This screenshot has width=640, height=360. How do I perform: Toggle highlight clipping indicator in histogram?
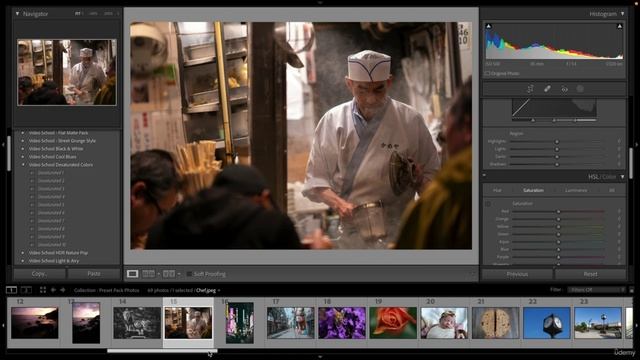coord(619,26)
